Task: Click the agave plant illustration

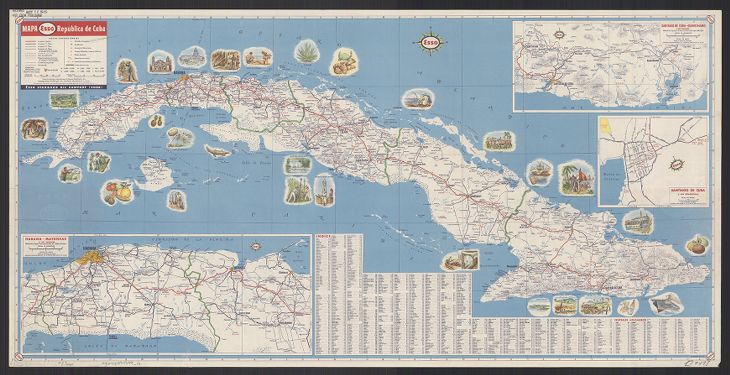Action: click(x=307, y=52)
